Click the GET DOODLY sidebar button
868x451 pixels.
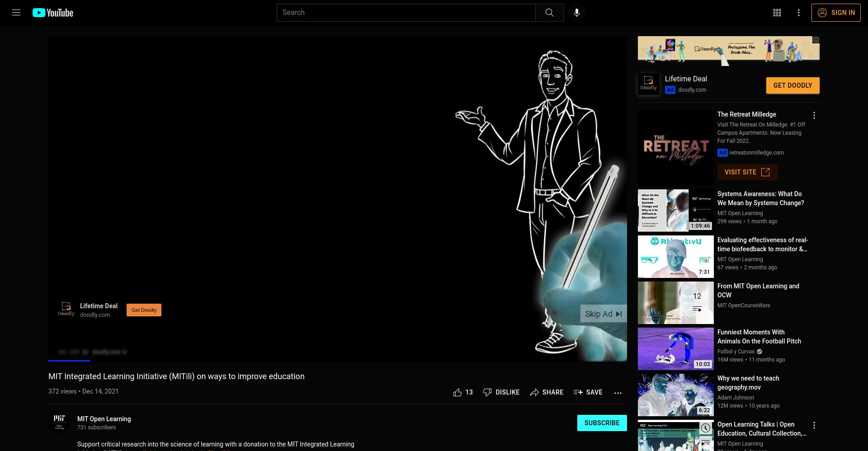793,85
